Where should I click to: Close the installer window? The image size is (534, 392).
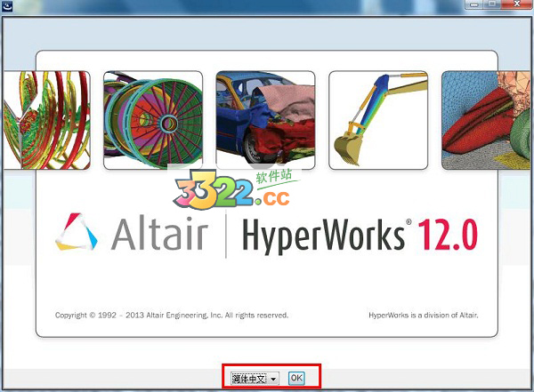(x=516, y=4)
